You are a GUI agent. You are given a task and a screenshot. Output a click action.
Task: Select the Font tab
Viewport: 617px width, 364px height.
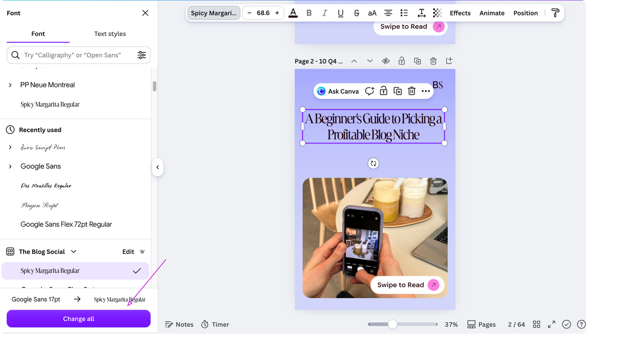[38, 34]
